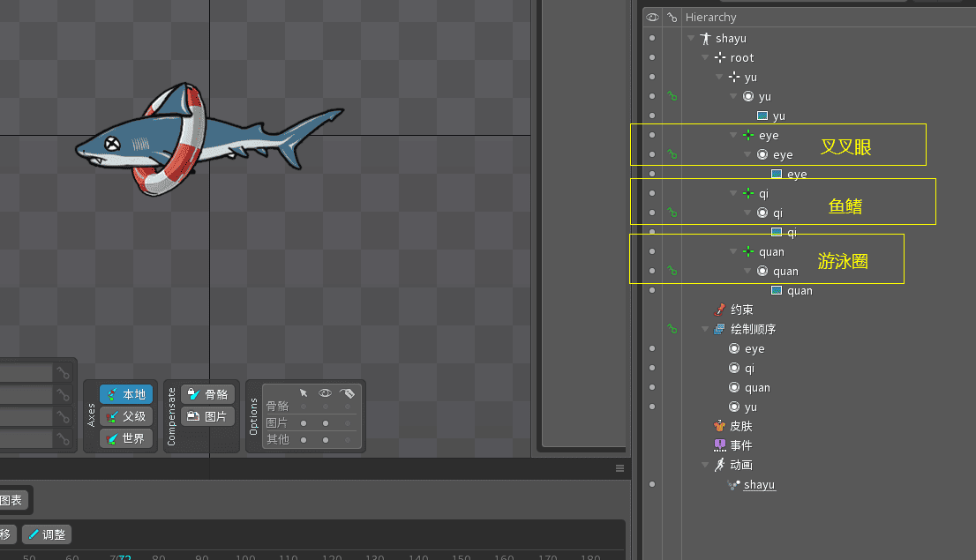The width and height of the screenshot is (976, 560).
Task: Collapse the root bone tree node
Action: 705,58
